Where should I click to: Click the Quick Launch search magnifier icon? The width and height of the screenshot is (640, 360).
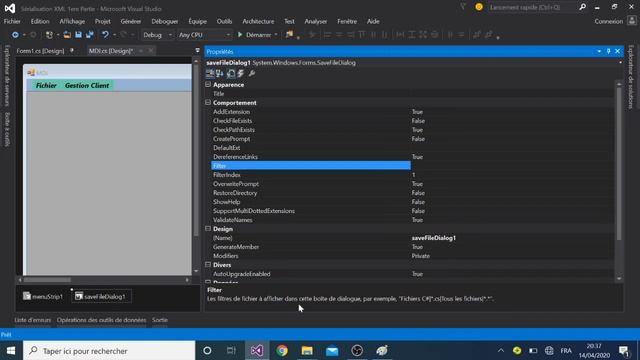coord(582,7)
